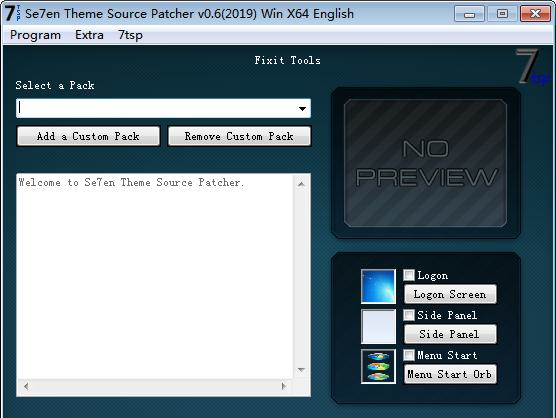
Task: Click the 7tsp logo in the corner
Action: (x=533, y=67)
